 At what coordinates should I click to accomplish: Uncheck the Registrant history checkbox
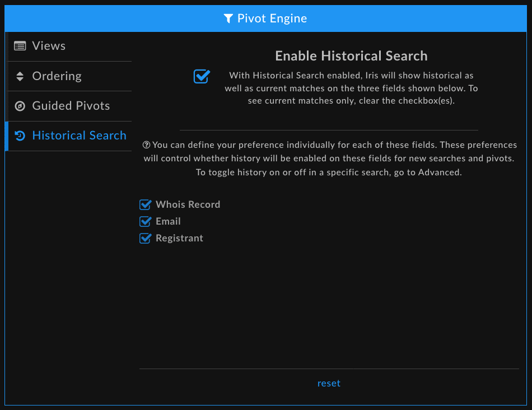tap(145, 238)
